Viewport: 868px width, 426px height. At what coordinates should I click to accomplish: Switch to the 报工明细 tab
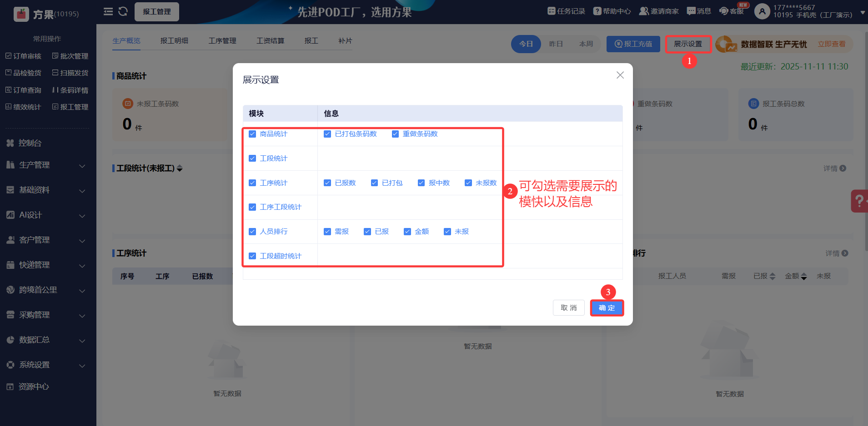click(174, 41)
